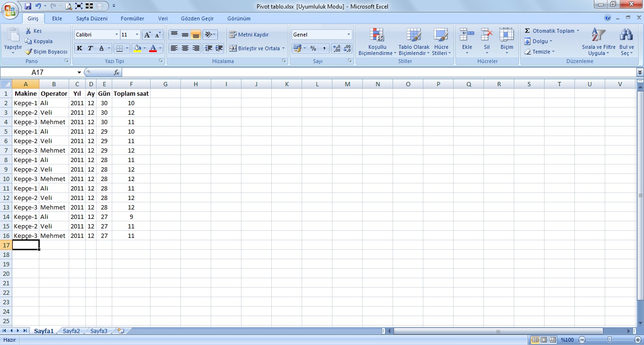Increase font size with the grow font icon

147,35
